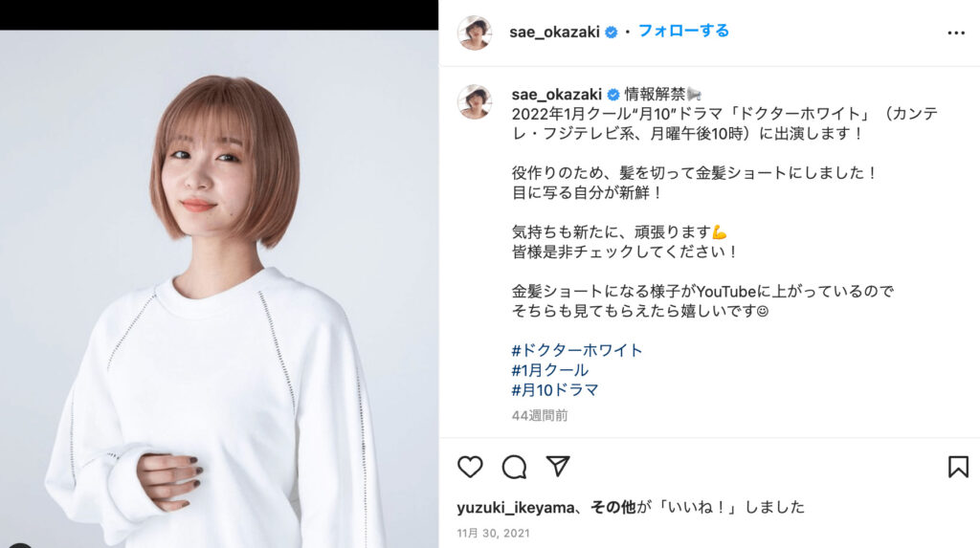Open the #1月クール hashtag
Viewport: 980px width, 548px height.
(x=550, y=370)
